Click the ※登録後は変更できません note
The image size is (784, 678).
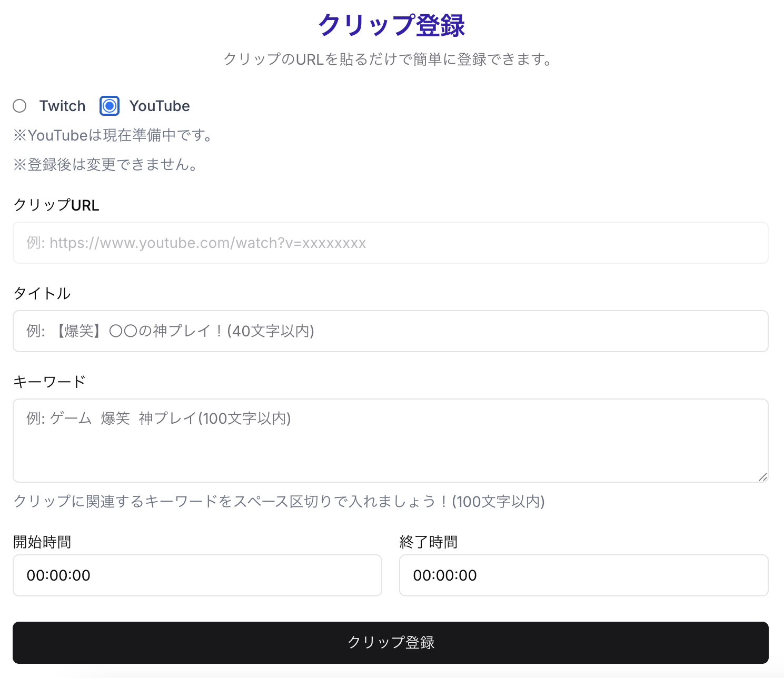pyautogui.click(x=106, y=165)
